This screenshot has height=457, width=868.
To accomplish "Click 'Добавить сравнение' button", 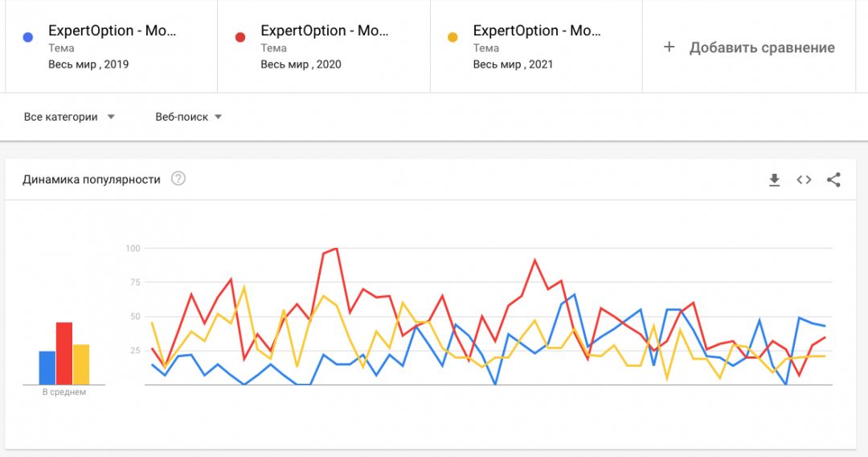I will [761, 47].
